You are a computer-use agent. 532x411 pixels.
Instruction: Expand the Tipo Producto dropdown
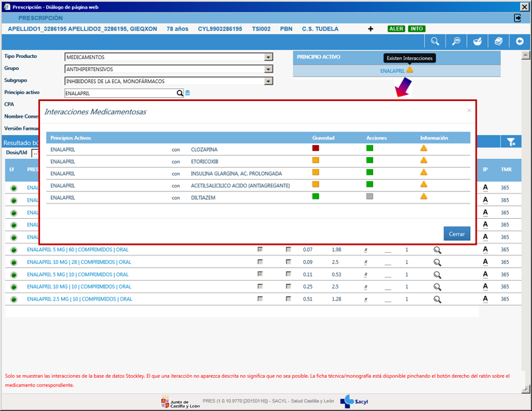coord(269,57)
